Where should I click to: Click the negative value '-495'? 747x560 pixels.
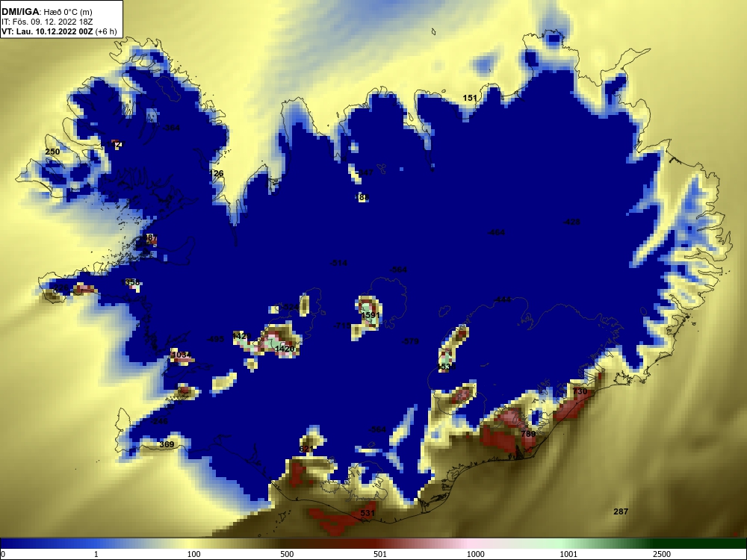point(215,339)
